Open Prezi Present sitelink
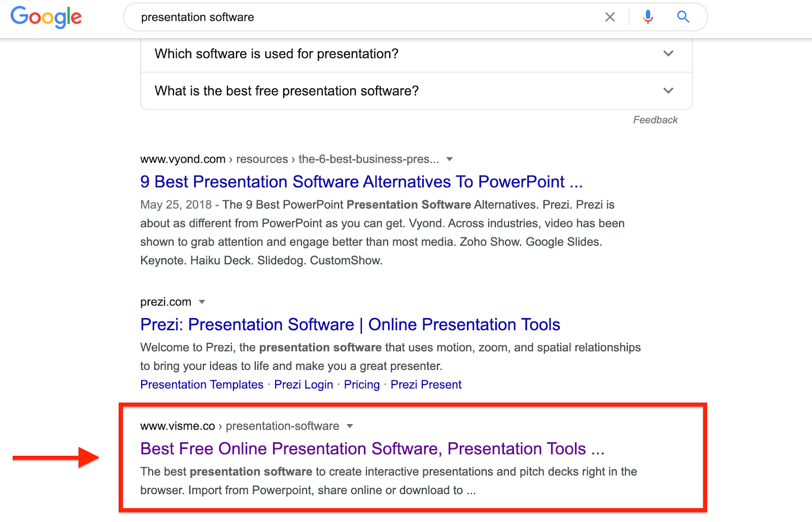 click(426, 385)
